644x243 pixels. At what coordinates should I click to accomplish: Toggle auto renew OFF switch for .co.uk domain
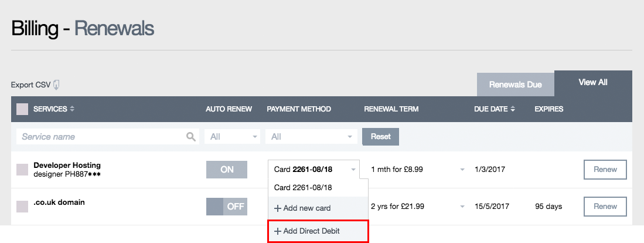pyautogui.click(x=227, y=207)
